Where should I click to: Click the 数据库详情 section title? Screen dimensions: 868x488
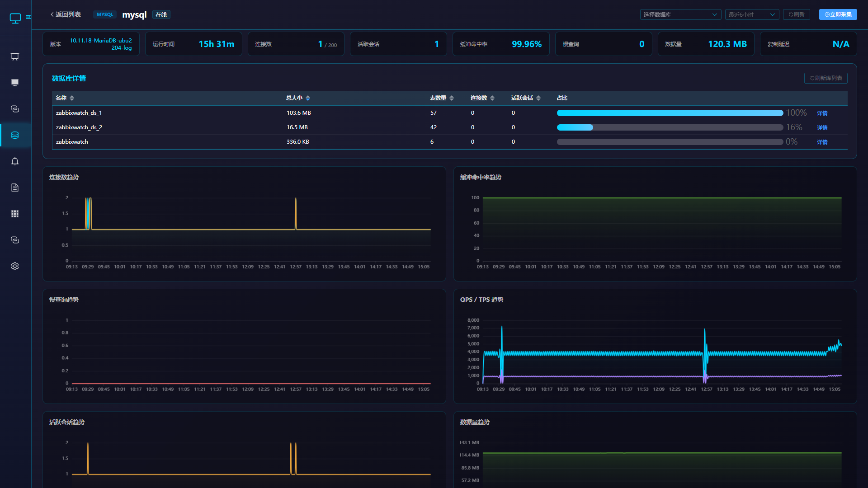[x=69, y=79]
